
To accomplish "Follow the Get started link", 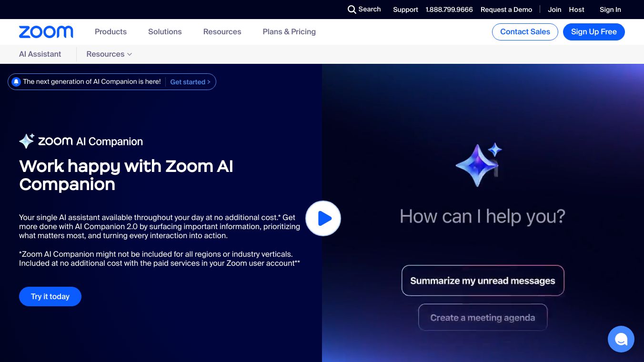I will [x=190, y=82].
